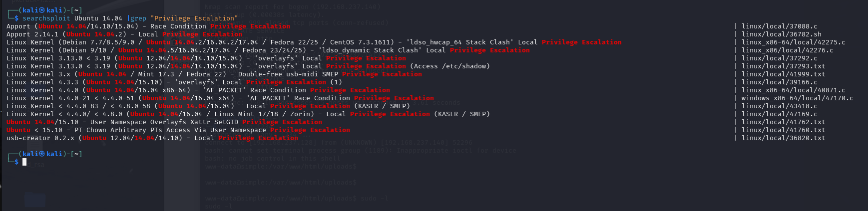
Task: Click the Apport Race Condition result line
Action: point(148,26)
